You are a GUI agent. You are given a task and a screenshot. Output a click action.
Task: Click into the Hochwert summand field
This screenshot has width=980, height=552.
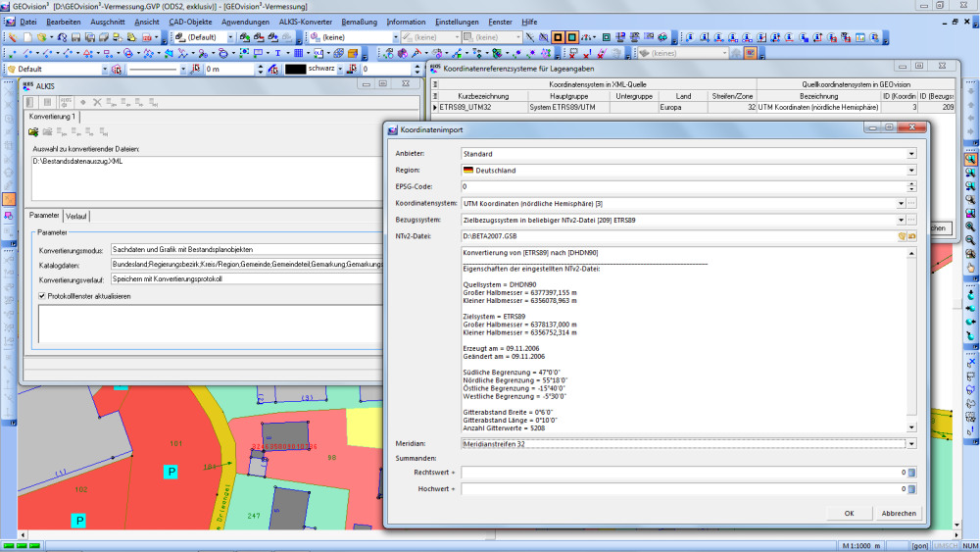tap(684, 489)
